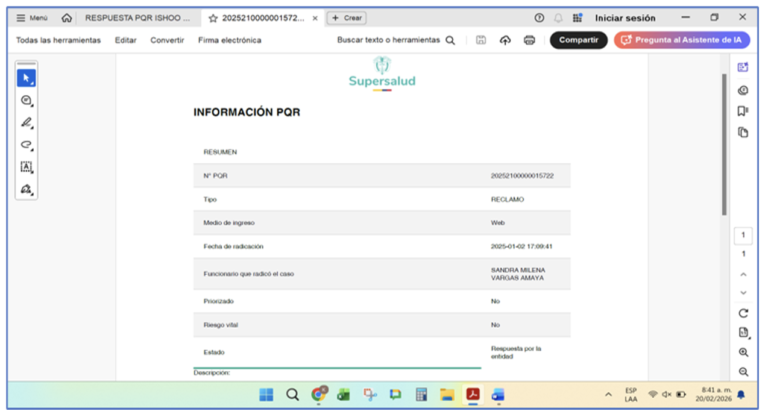Zoom in on the document
This screenshot has height=417, width=768.
(743, 353)
